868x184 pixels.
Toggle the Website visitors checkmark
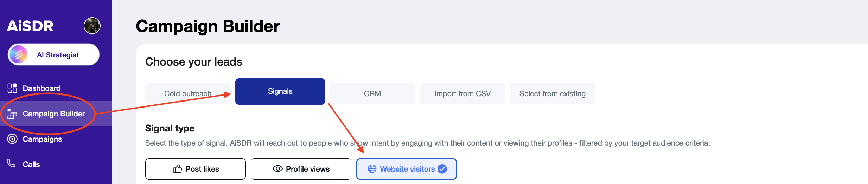[x=442, y=169]
